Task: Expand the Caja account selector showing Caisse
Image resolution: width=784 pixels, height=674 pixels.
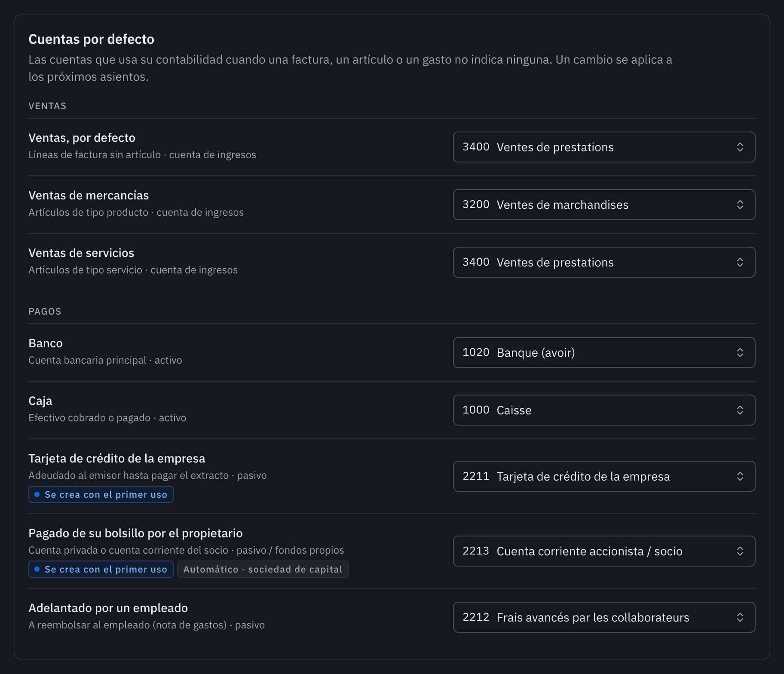Action: coord(604,410)
